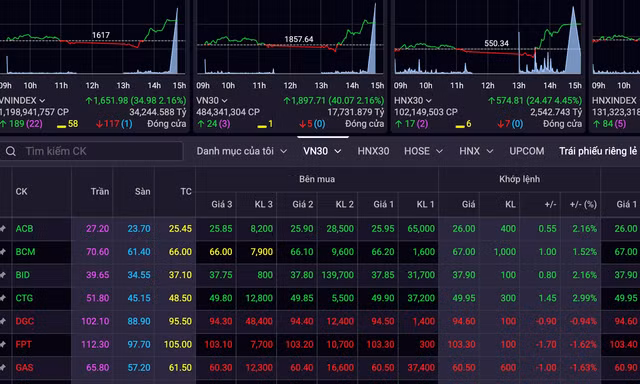Image resolution: width=640 pixels, height=384 pixels.
Task: Click the red down arrow beside 7 under HNX30
Action: pyautogui.click(x=500, y=124)
